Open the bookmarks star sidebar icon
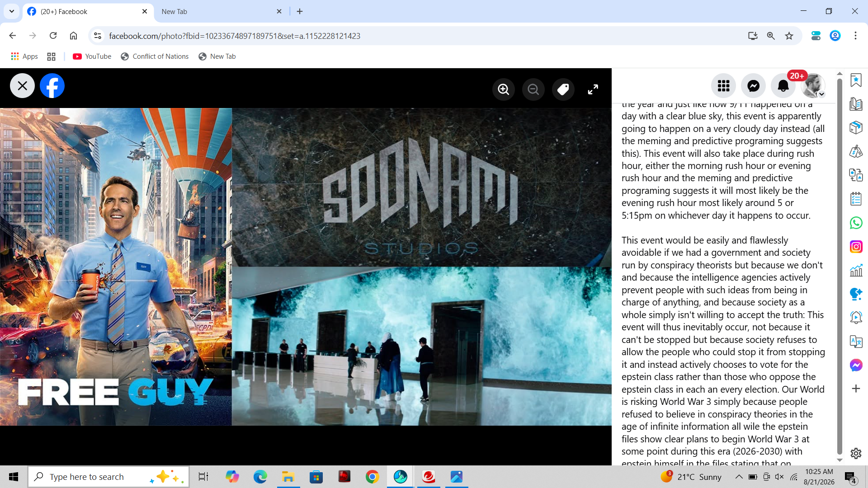Image resolution: width=868 pixels, height=488 pixels. coord(856,80)
